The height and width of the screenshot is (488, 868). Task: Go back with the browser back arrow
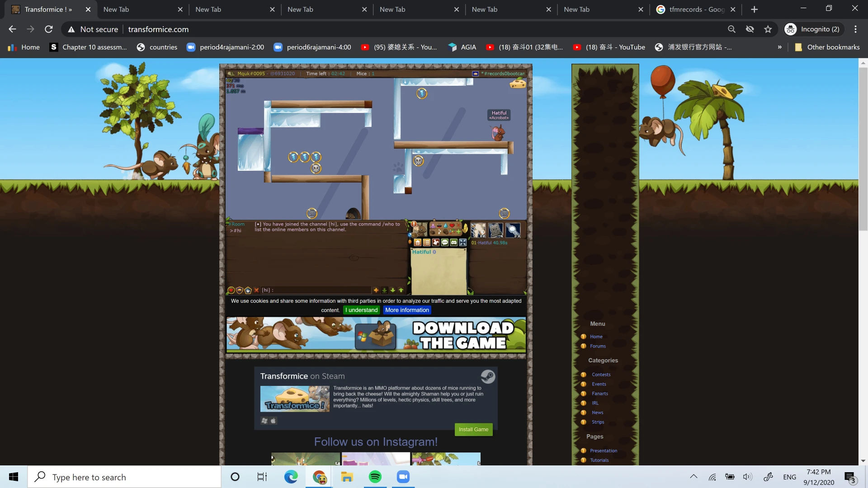click(x=12, y=29)
